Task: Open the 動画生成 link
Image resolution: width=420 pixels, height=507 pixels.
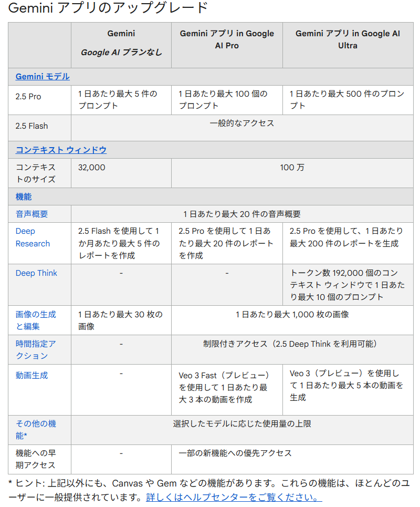Action: click(x=31, y=376)
